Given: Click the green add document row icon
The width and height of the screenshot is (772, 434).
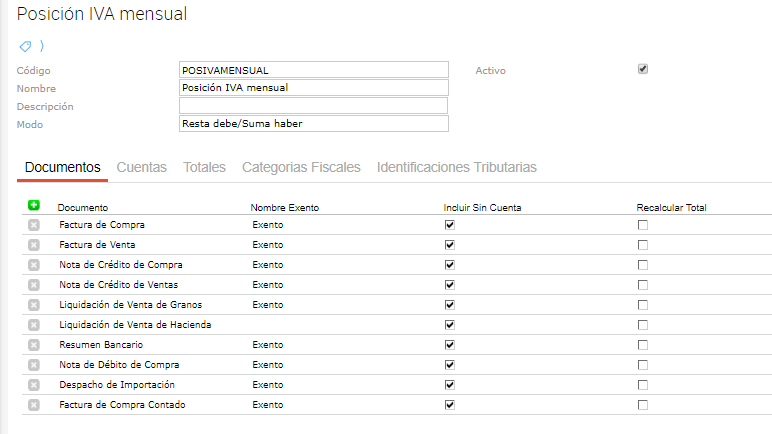Looking at the screenshot, I should 34,205.
